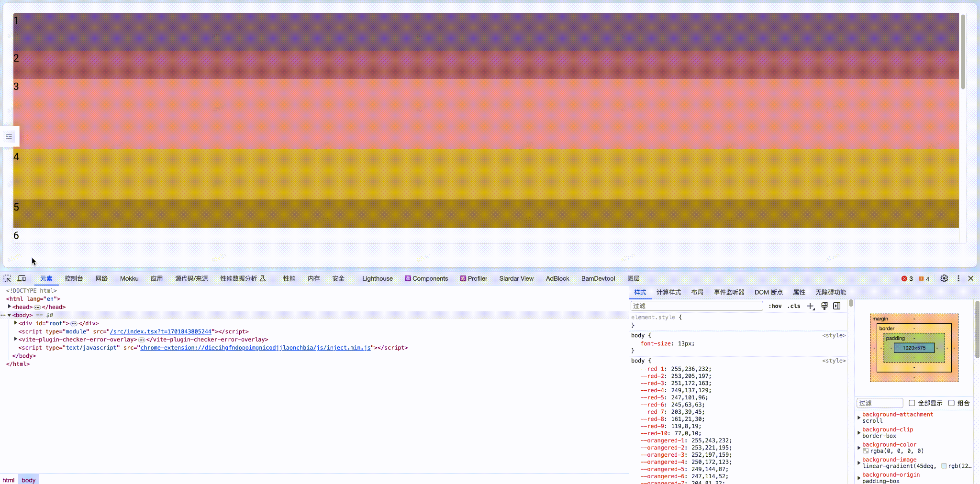
Task: Expand the head element node
Action: pos(10,307)
